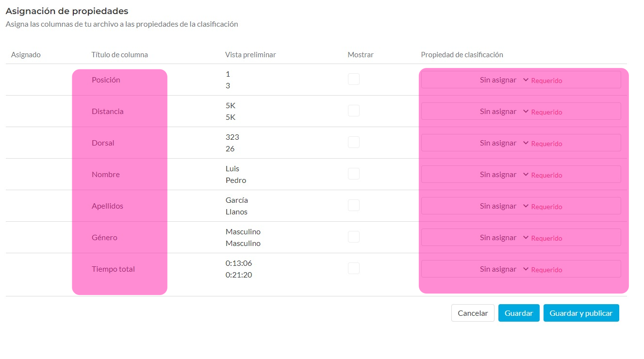Click the Cancelar button
This screenshot has height=359, width=644.
coord(473,313)
